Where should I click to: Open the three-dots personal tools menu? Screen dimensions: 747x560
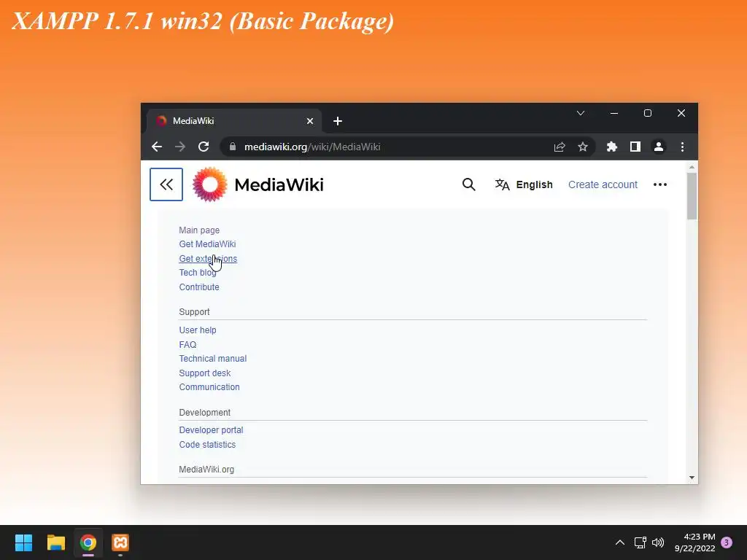click(659, 184)
